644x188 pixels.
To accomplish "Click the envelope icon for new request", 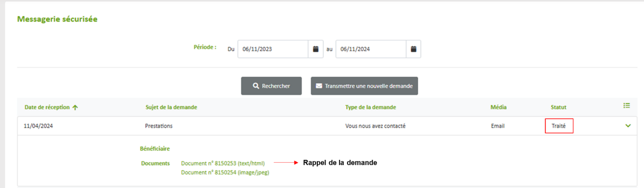I will click(319, 86).
